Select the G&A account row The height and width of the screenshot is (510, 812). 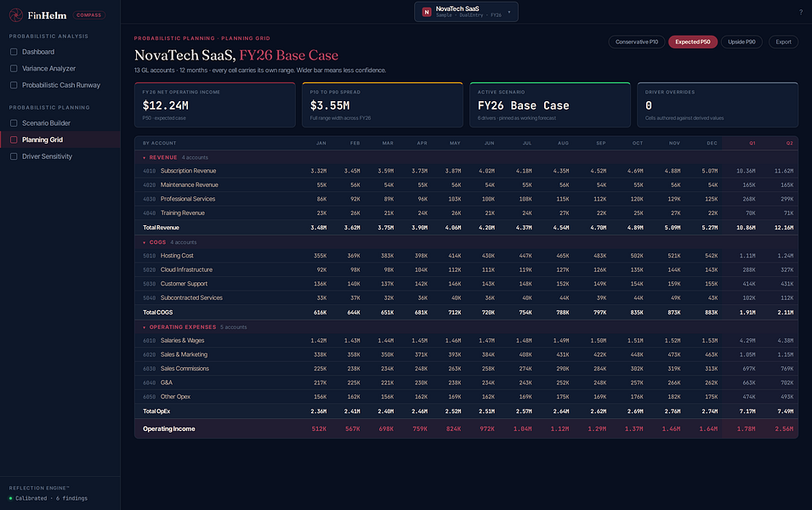466,382
